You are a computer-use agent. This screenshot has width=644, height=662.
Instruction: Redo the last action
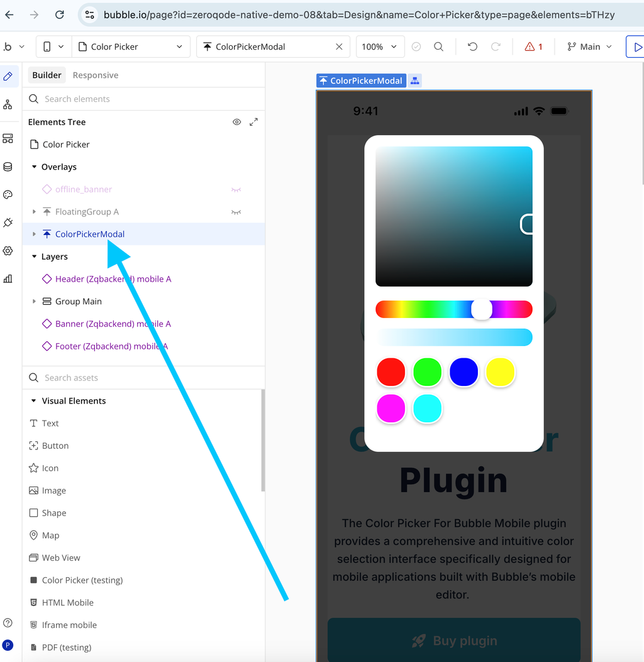coord(496,47)
